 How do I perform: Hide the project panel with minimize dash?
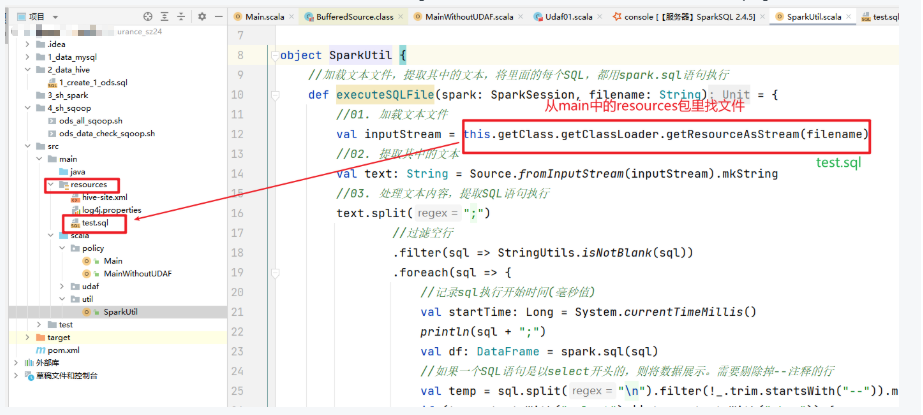coord(218,16)
